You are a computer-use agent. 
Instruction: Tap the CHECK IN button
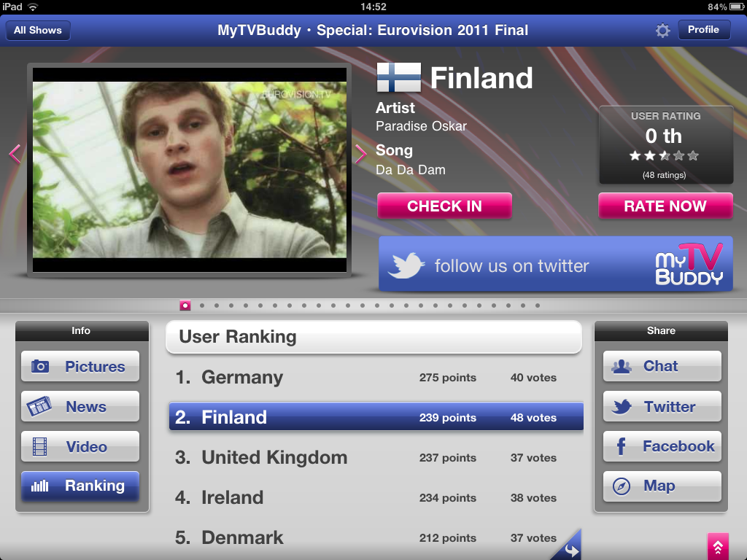[444, 206]
